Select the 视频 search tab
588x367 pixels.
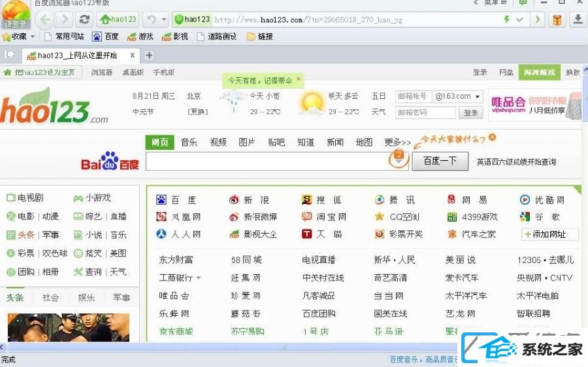coord(218,143)
